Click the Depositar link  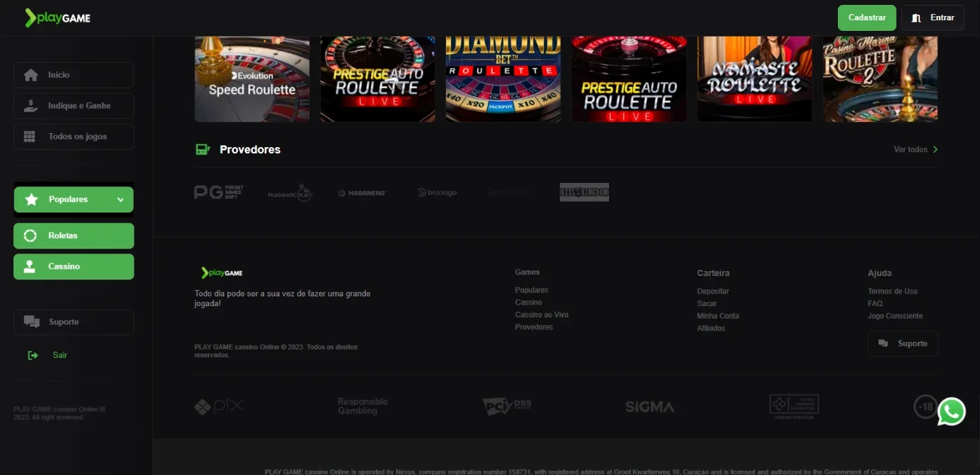tap(713, 291)
